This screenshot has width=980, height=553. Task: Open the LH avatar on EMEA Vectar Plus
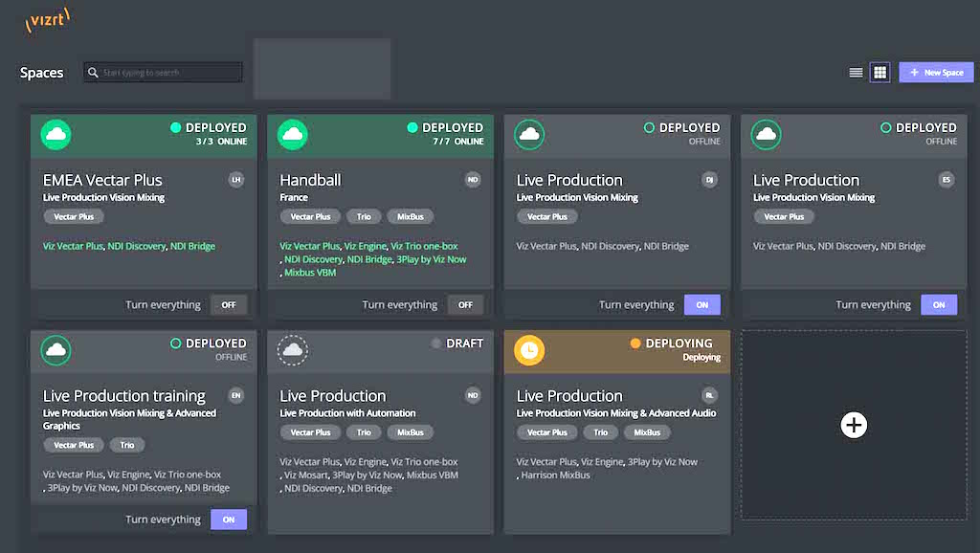click(236, 180)
